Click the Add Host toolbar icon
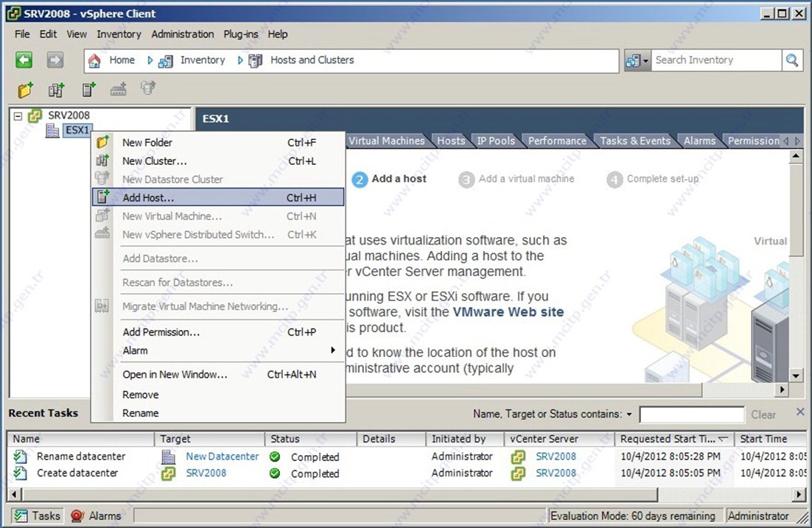This screenshot has width=812, height=528. tap(88, 90)
